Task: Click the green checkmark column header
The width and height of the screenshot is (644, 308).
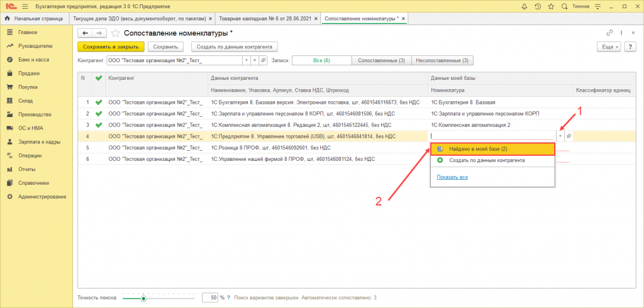Action: pos(99,78)
